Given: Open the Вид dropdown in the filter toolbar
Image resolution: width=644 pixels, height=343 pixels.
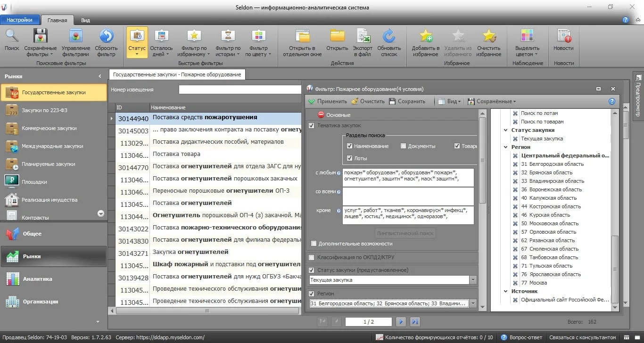Looking at the screenshot, I should point(449,101).
